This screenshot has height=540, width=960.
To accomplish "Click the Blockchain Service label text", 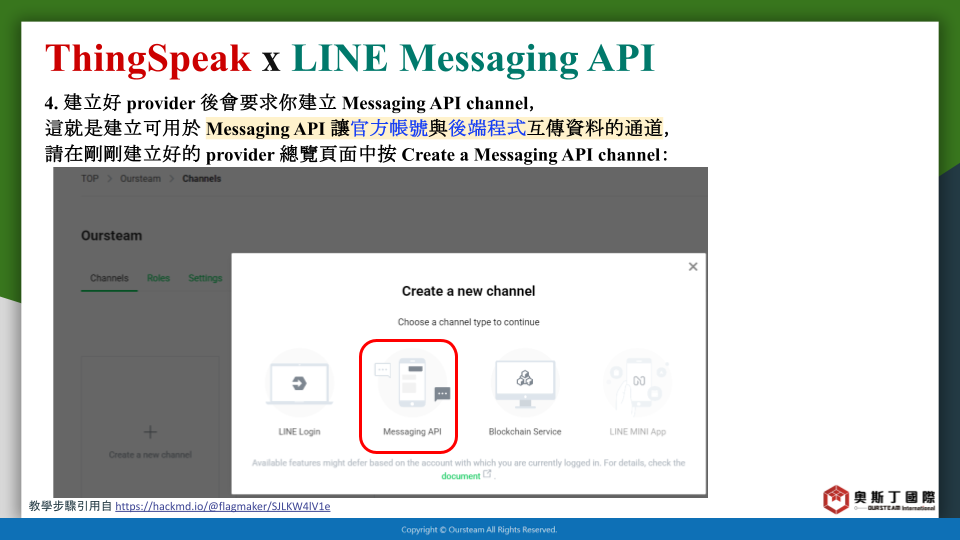I will (x=525, y=432).
